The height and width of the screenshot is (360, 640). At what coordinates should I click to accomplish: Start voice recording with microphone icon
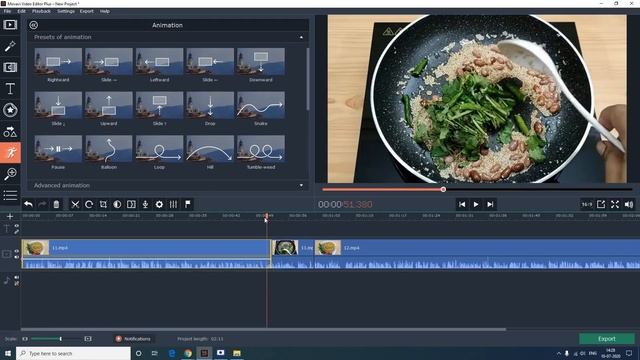click(x=145, y=204)
